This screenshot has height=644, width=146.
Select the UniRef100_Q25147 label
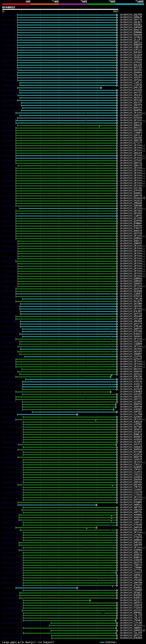(131, 359)
